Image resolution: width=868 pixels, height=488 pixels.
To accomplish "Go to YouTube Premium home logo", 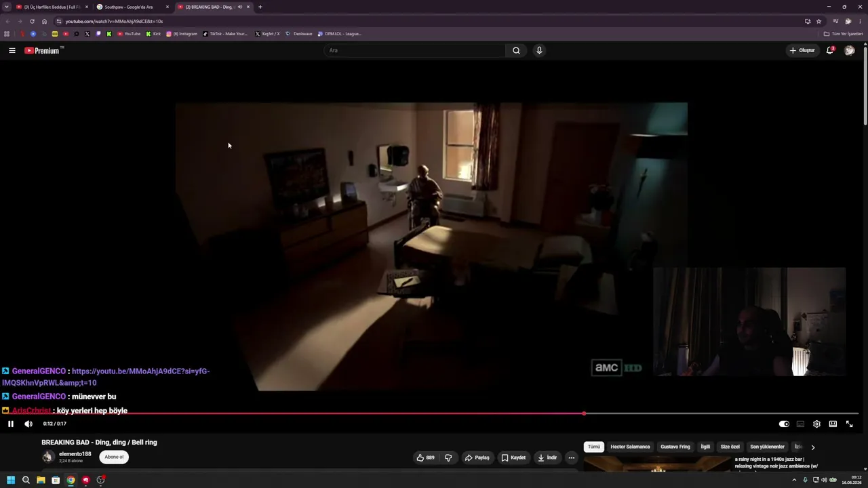I will click(43, 50).
